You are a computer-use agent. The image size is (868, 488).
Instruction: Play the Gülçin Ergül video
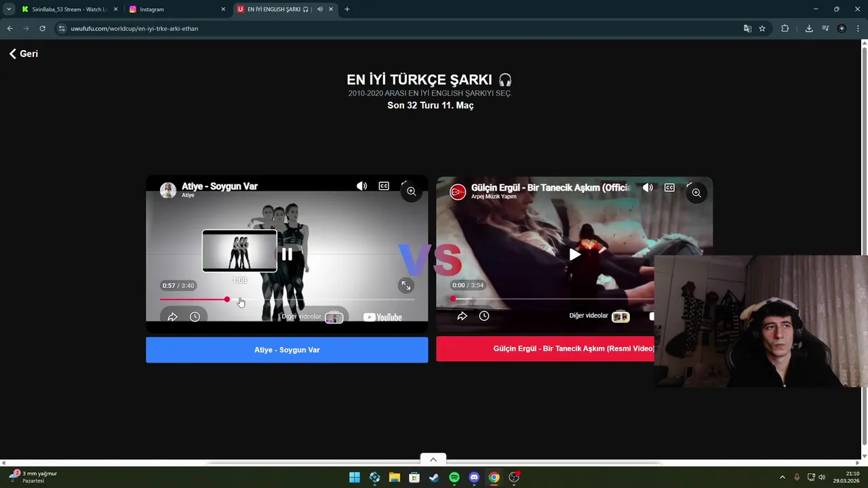[574, 254]
